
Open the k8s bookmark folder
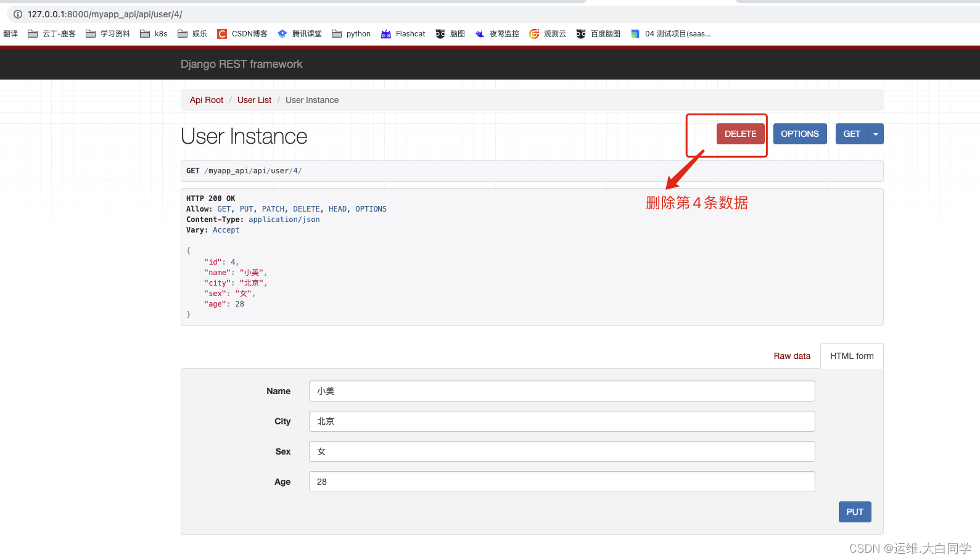[154, 34]
